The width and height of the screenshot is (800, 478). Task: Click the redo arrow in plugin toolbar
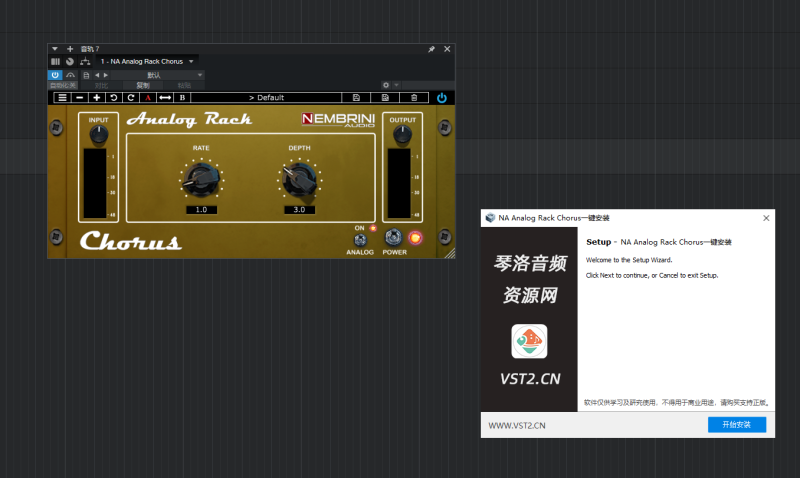(130, 97)
